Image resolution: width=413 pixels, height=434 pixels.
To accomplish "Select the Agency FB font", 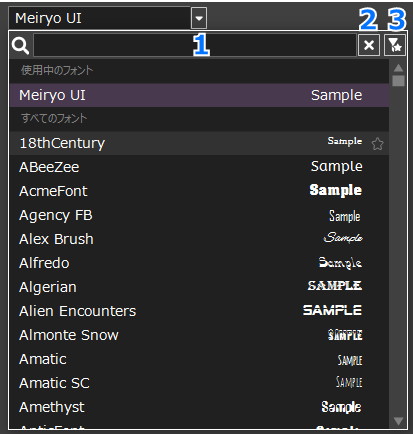I will [199, 215].
